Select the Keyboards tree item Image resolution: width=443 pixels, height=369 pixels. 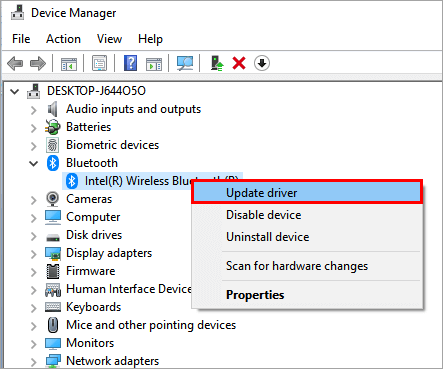(x=93, y=307)
